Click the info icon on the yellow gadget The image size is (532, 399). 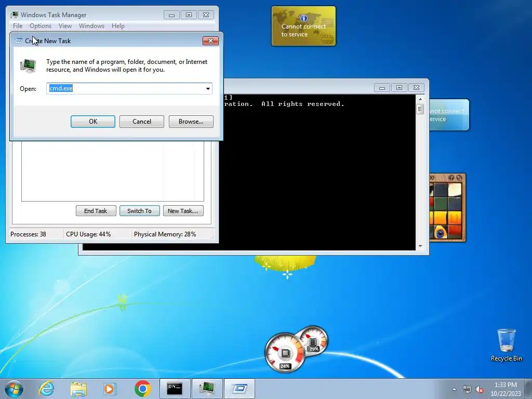(303, 18)
